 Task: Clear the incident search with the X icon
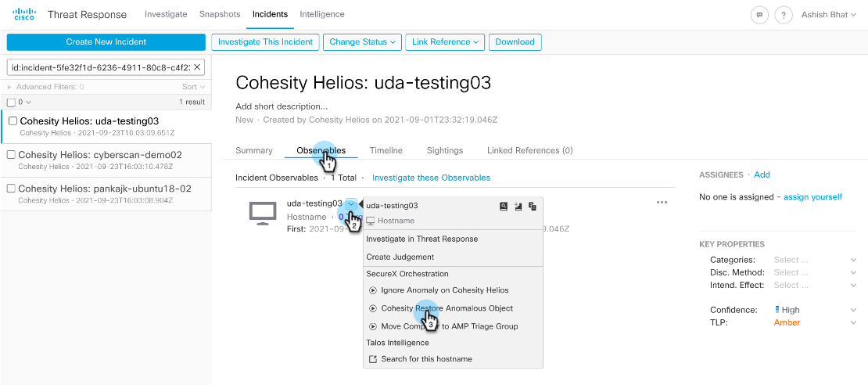pyautogui.click(x=197, y=67)
